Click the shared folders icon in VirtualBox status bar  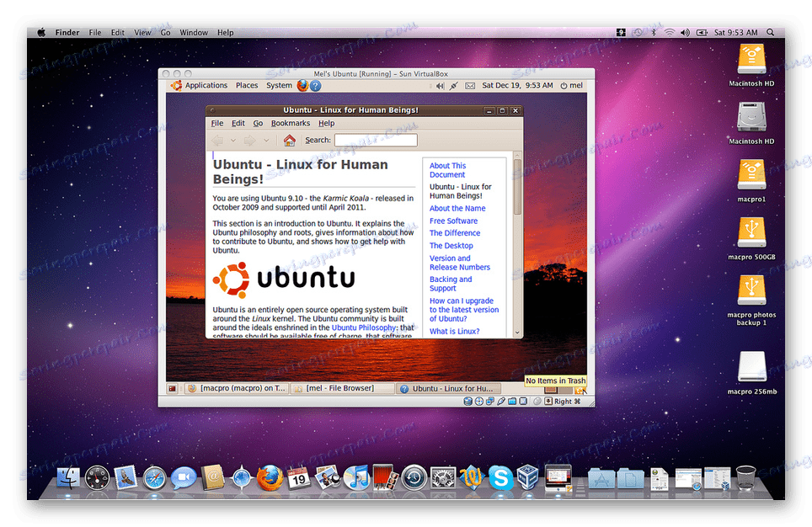click(512, 402)
